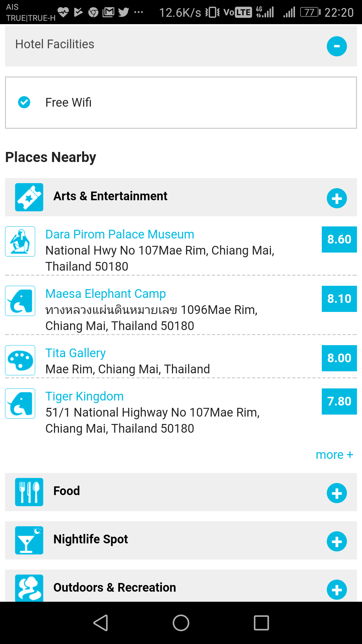The height and width of the screenshot is (644, 362).
Task: Collapse the Hotel Facilities section
Action: [x=337, y=46]
